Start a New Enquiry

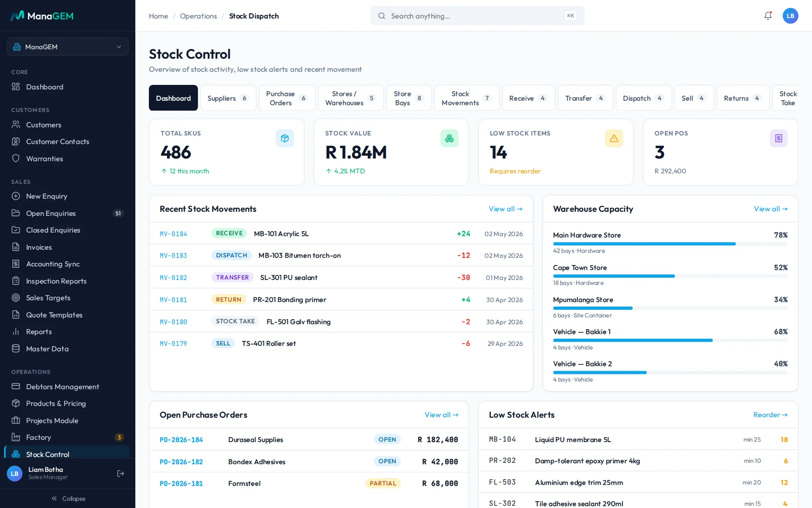coord(68,196)
